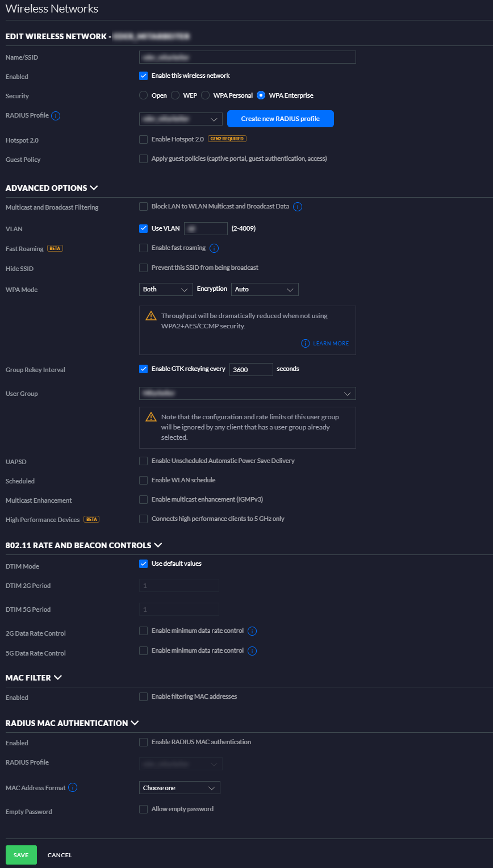Click the 5G data rate info icon
The image size is (493, 868).
coord(252,651)
